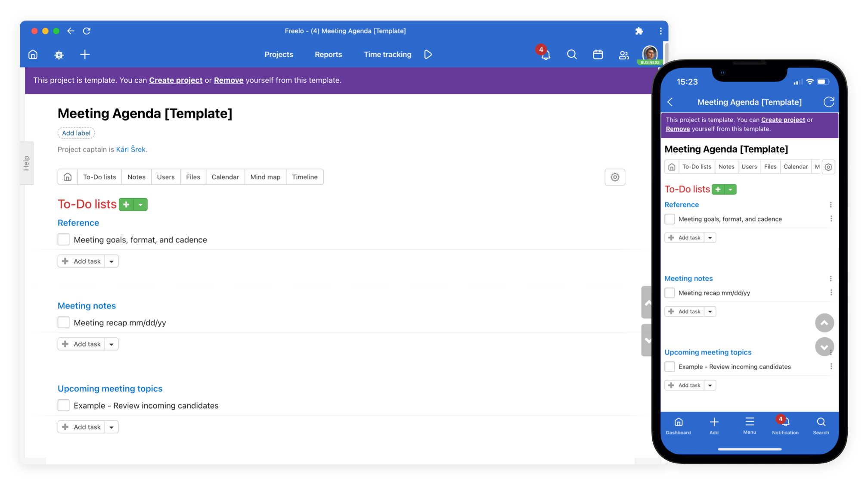Open Reports in the top navigation
This screenshot has width=868, height=485.
328,55
